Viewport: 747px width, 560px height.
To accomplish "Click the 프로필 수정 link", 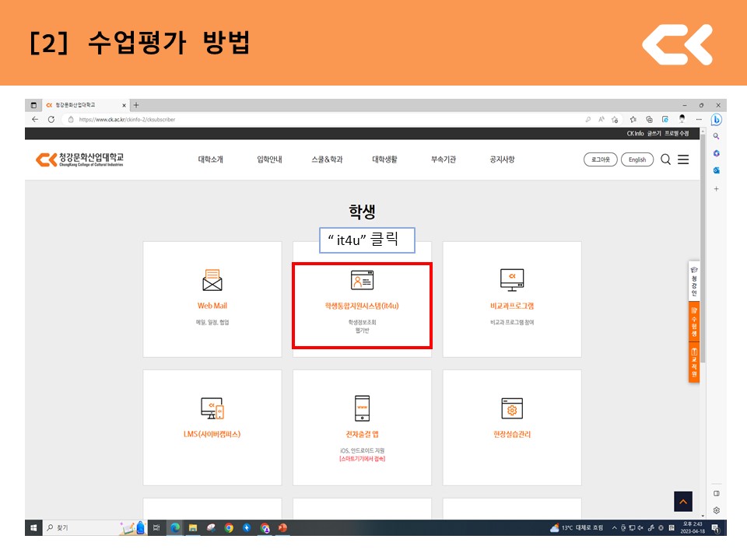I will [x=677, y=133].
